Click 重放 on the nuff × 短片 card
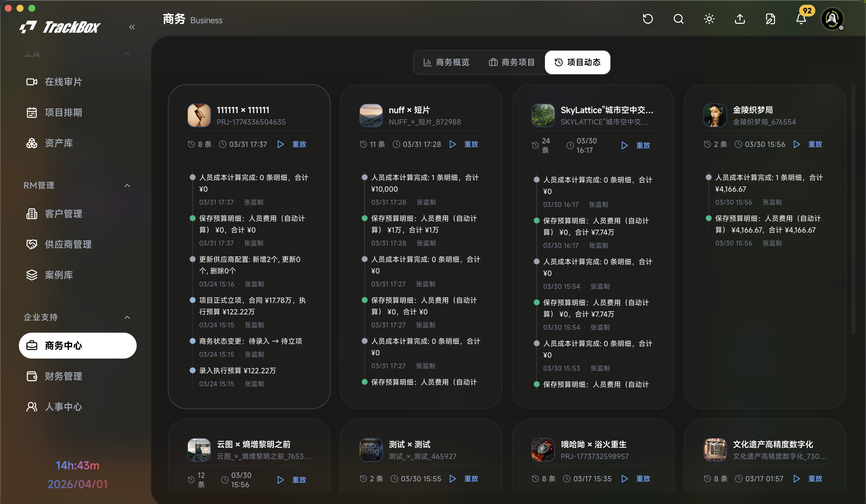The width and height of the screenshot is (866, 504). click(464, 144)
